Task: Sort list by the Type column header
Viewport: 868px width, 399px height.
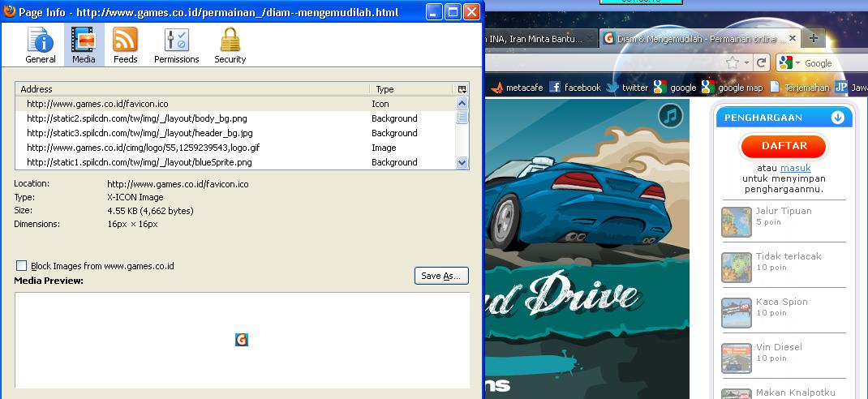Action: 411,89
